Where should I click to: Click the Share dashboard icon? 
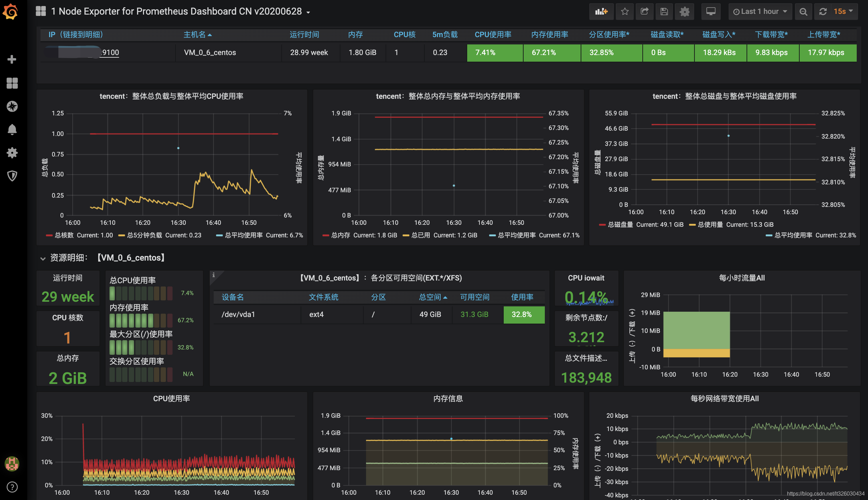[x=644, y=11]
